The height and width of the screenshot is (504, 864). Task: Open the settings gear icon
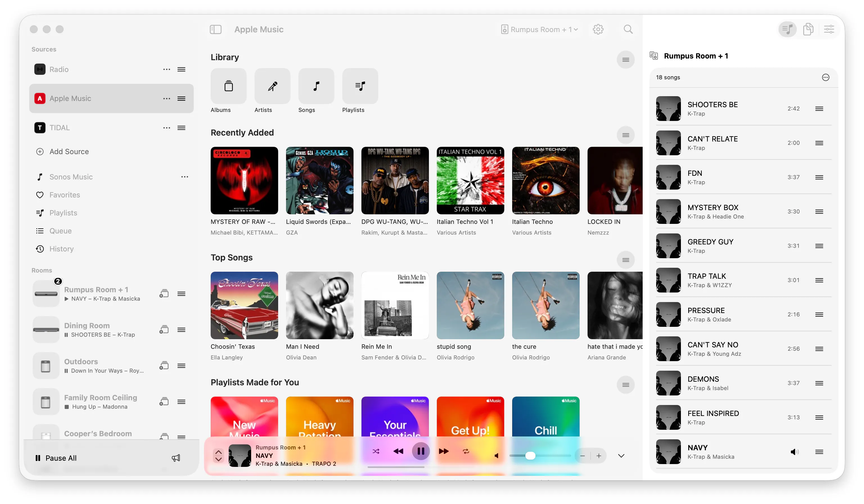point(598,30)
